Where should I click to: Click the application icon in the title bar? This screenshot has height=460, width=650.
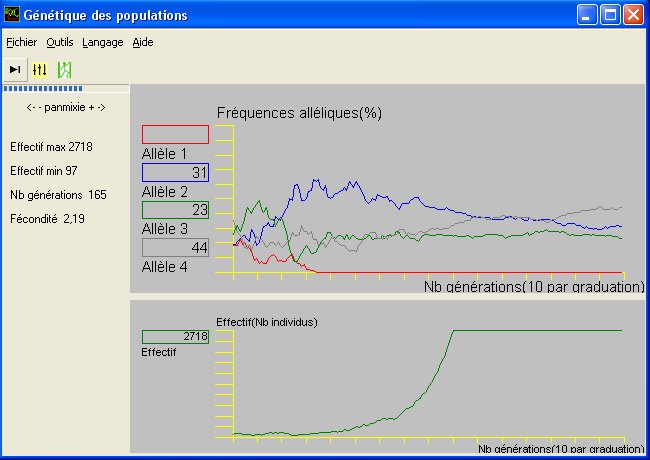tap(12, 15)
